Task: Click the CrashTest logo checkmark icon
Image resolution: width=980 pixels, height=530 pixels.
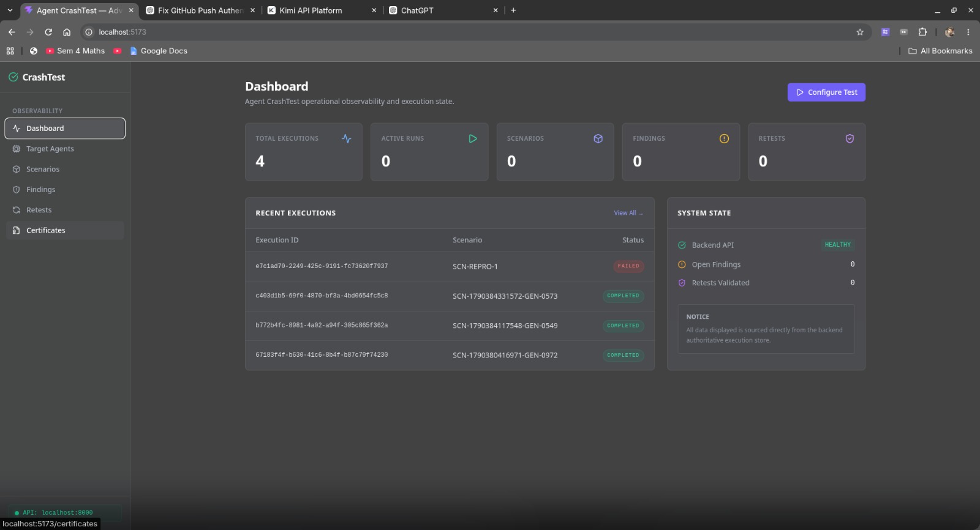Action: pyautogui.click(x=13, y=77)
